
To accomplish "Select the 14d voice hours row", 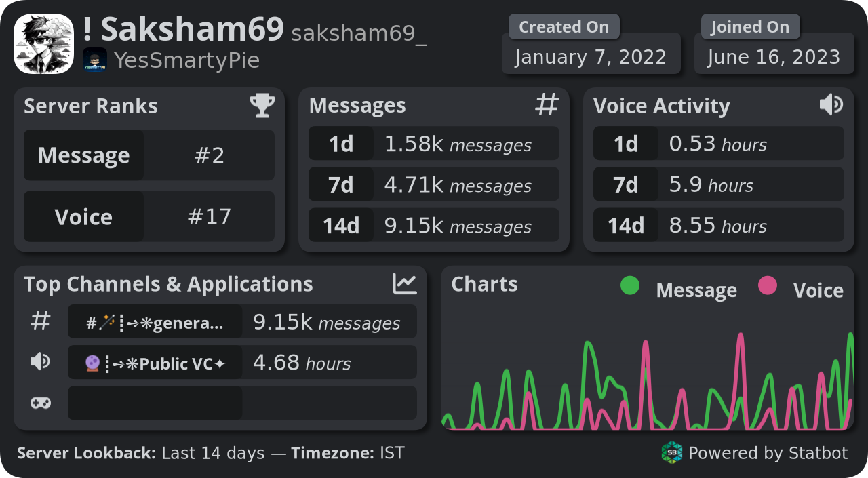I will [x=719, y=225].
